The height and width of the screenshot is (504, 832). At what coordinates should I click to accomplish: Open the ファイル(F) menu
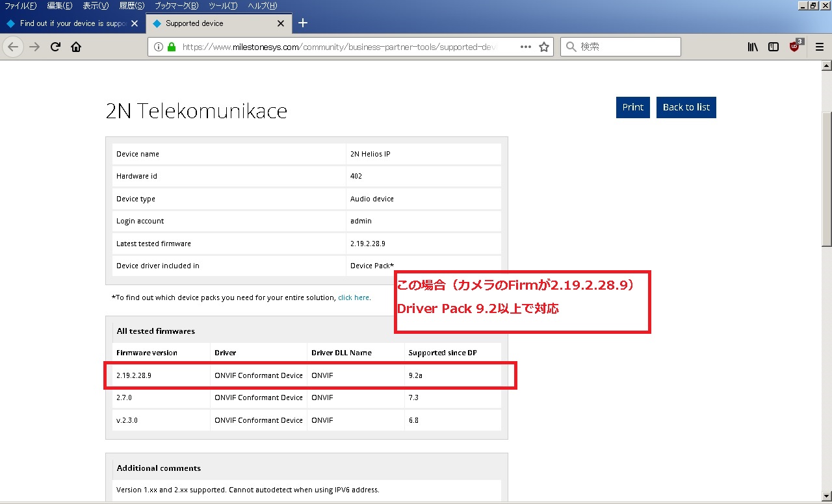[20, 6]
